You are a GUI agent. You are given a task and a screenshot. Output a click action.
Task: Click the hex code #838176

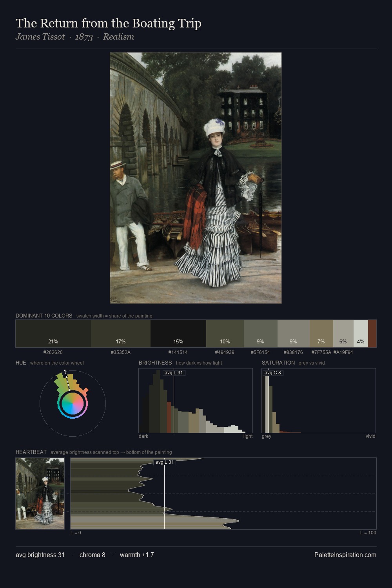(x=293, y=352)
